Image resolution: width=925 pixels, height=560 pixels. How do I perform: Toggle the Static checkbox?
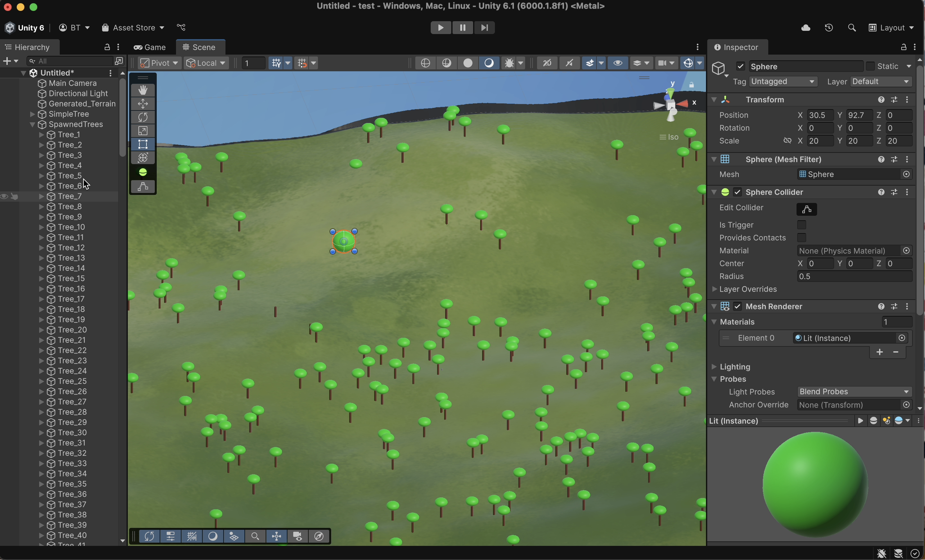(870, 66)
